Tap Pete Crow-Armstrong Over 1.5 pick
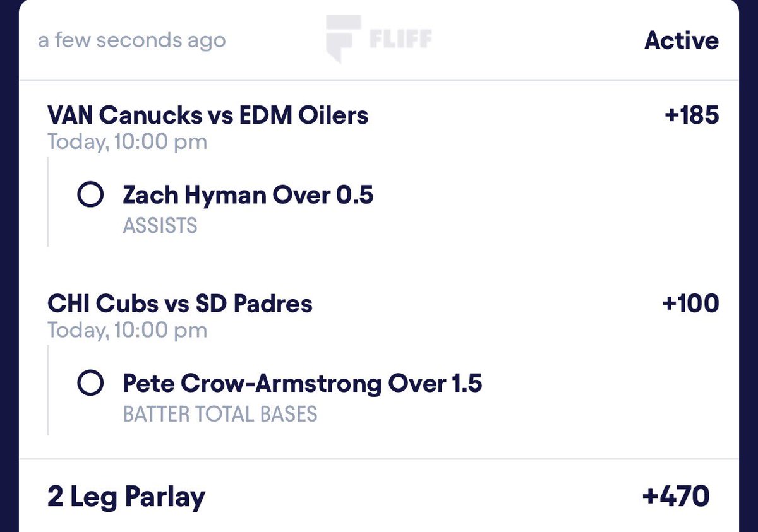Viewport: 758px width, 532px height. point(303,383)
